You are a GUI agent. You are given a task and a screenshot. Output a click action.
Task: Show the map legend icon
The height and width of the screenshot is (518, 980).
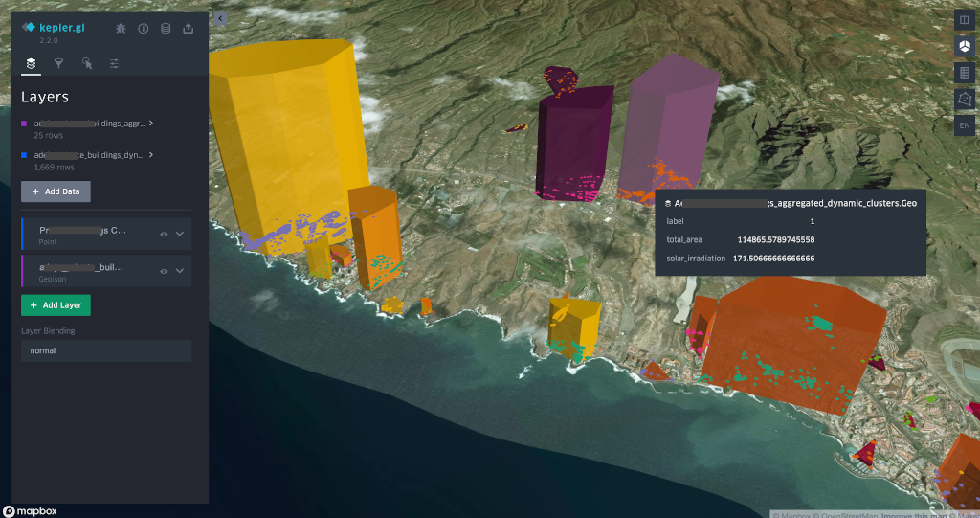click(965, 73)
